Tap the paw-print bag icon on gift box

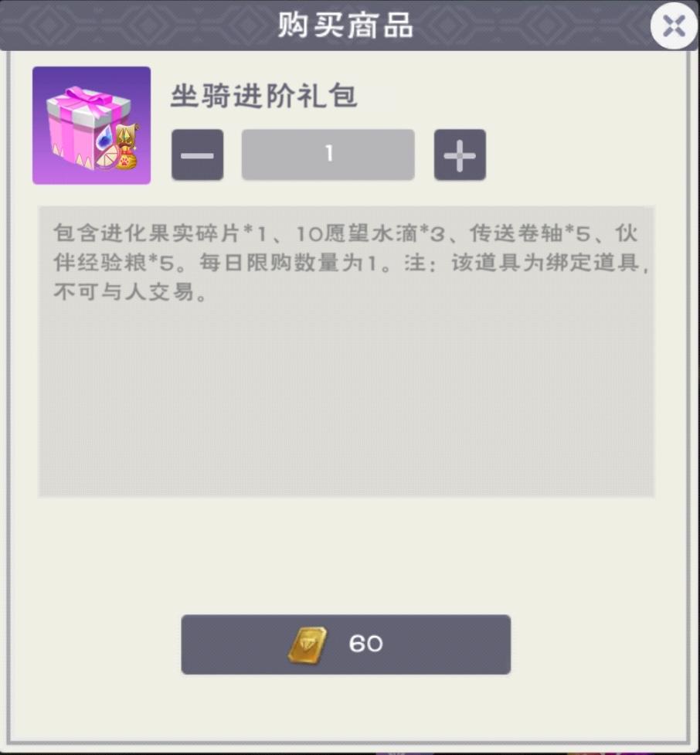click(127, 159)
